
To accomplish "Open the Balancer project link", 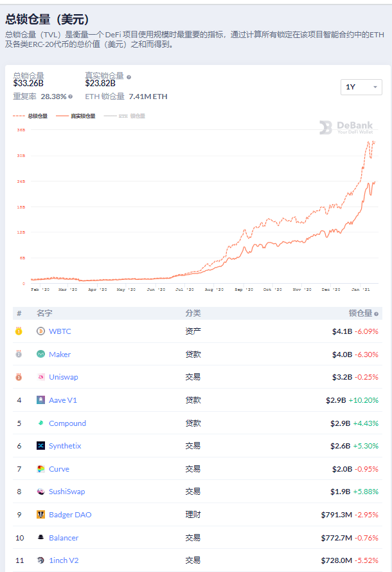I will [x=64, y=538].
